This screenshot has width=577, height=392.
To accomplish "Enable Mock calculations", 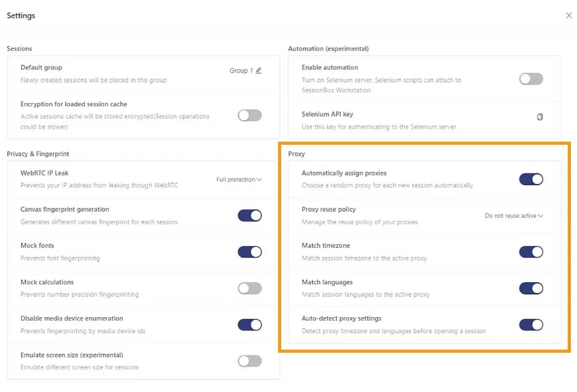I will point(249,288).
